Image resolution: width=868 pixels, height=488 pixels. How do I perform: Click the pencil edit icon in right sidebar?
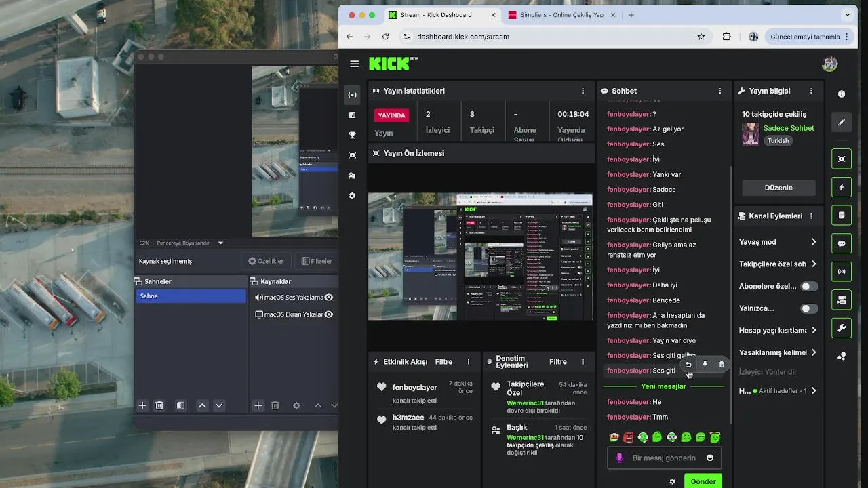(x=842, y=123)
